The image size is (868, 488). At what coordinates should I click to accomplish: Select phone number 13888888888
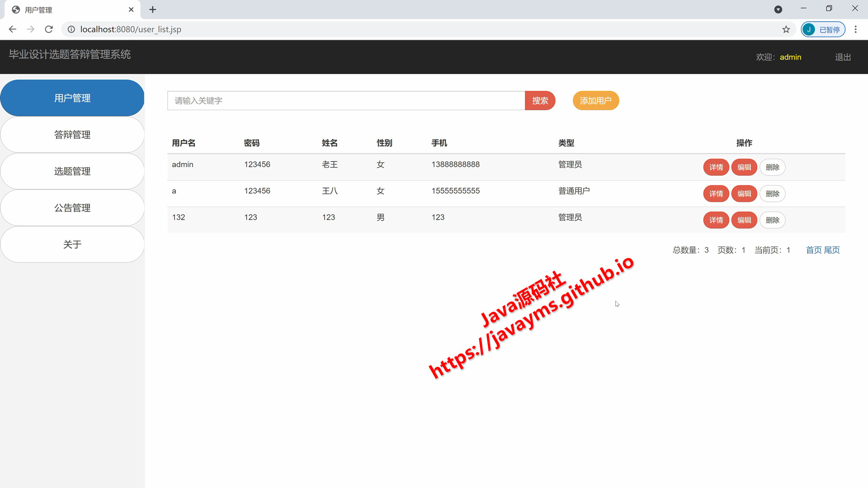456,164
